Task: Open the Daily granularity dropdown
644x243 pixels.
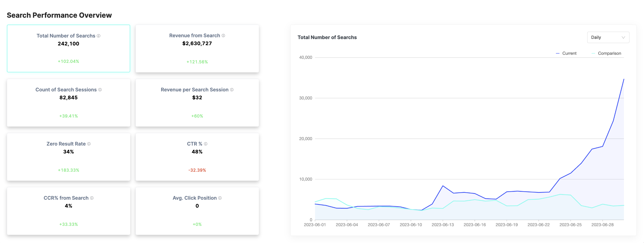Action: (x=608, y=38)
